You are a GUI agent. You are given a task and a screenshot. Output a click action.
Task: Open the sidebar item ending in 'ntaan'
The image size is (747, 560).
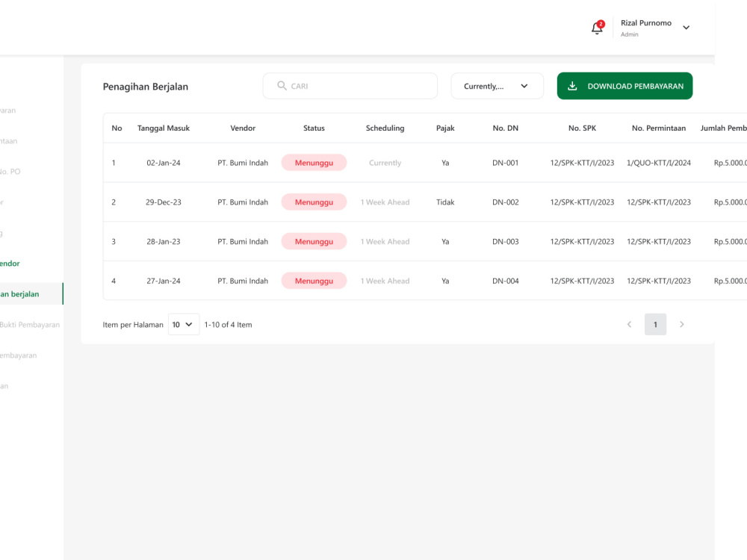pos(8,141)
